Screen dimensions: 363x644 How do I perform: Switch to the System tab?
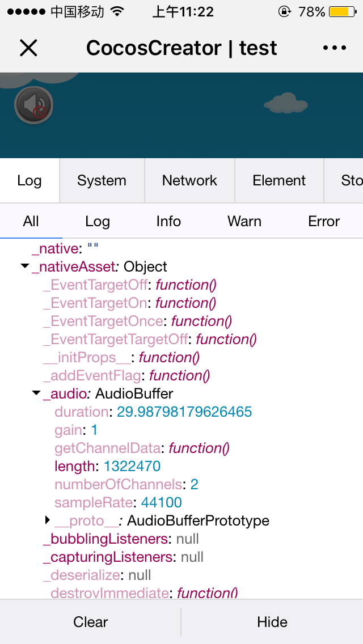(x=102, y=181)
